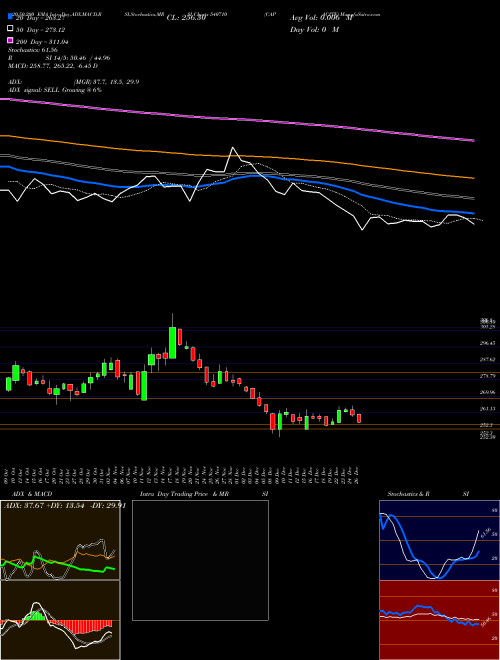Click the 287.62 price axis label

point(488,359)
